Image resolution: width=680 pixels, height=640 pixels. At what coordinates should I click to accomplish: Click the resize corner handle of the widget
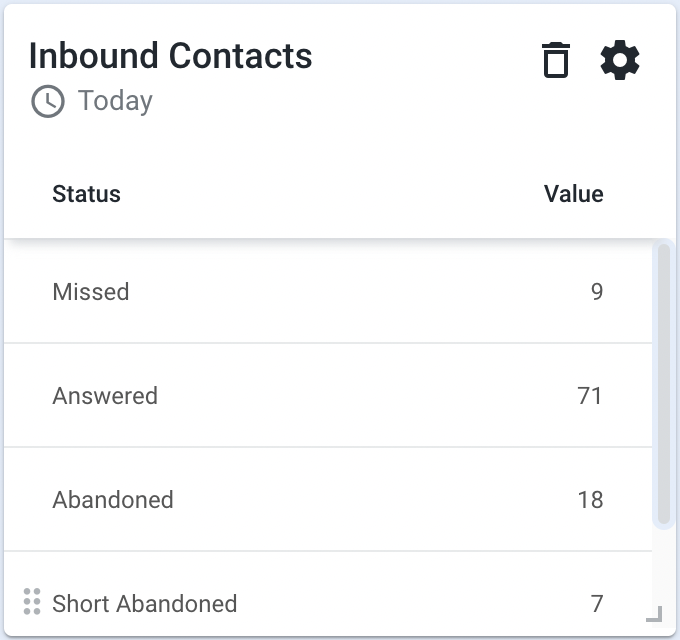654,614
